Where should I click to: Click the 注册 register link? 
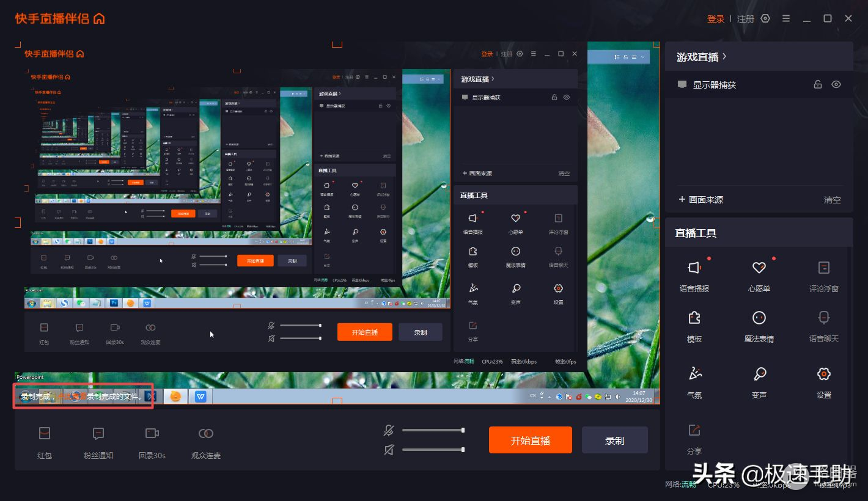(x=746, y=19)
